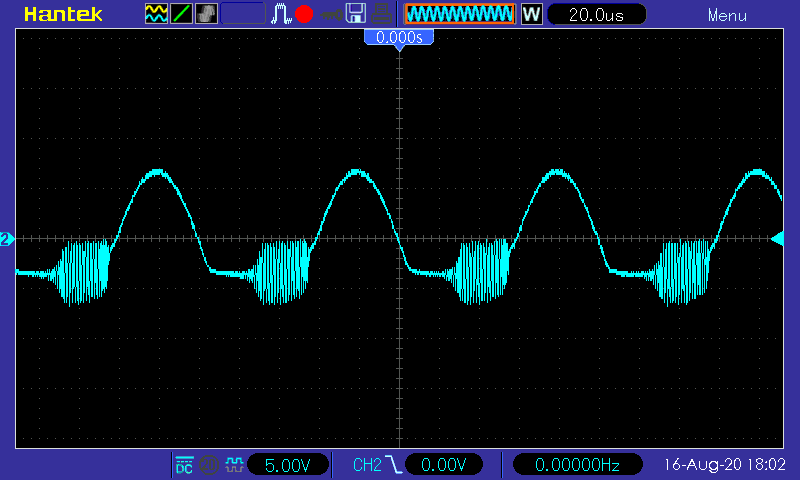Screen dimensions: 800x480
Task: Click the pulse trigger icon in the toolbar
Action: tap(281, 14)
